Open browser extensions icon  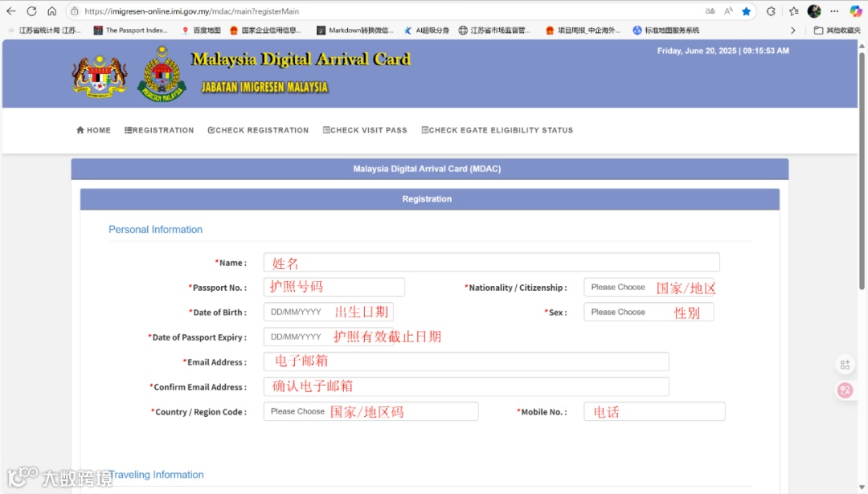tap(771, 11)
